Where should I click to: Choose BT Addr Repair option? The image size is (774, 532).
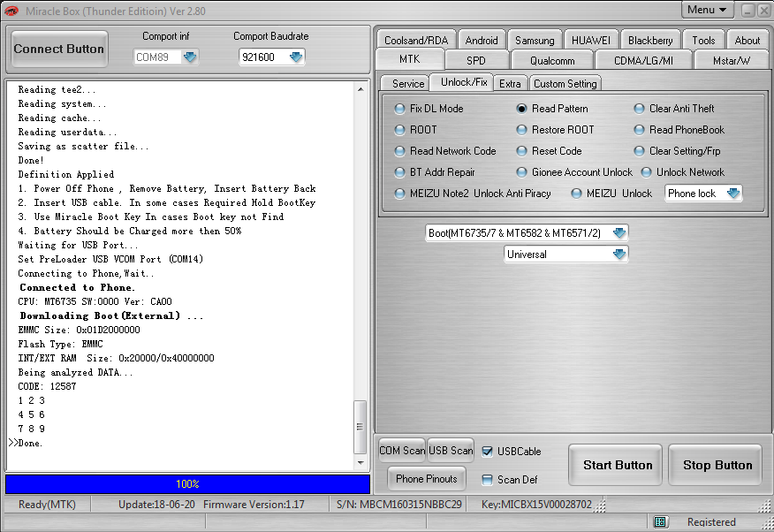coord(399,172)
